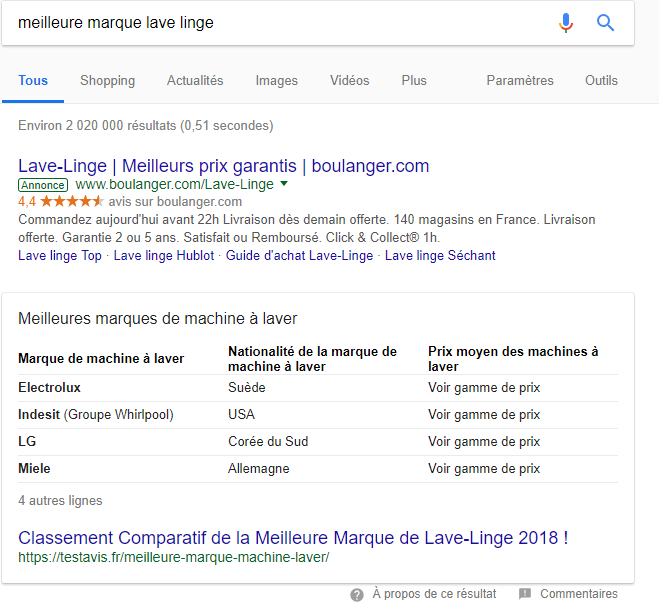Open the boulanger.com ad URL dropdown arrow
659x607 pixels.
point(284,184)
